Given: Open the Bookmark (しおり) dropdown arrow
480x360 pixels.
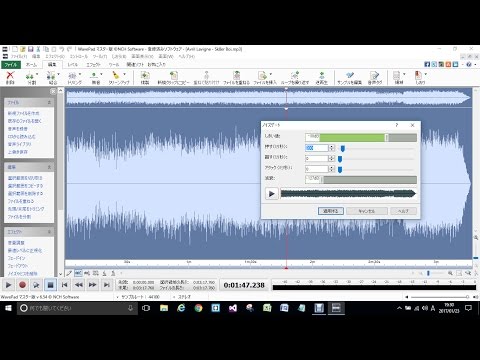Looking at the screenshot, I should (426, 74).
